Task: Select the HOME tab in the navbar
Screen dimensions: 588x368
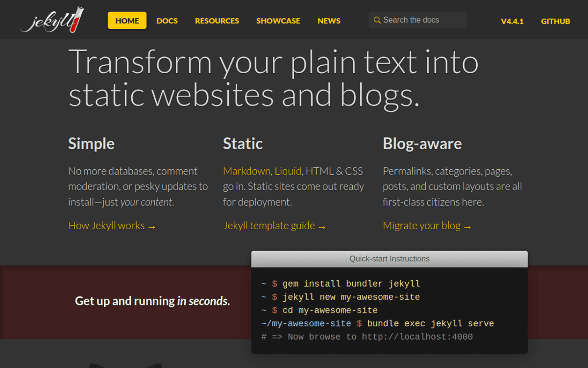Action: pyautogui.click(x=127, y=21)
